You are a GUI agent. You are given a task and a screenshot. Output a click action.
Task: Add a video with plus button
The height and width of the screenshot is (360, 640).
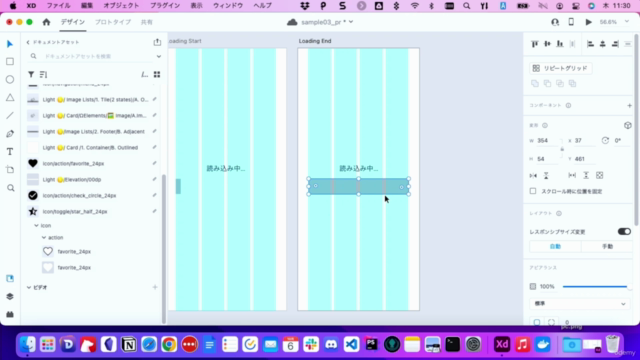click(x=155, y=287)
